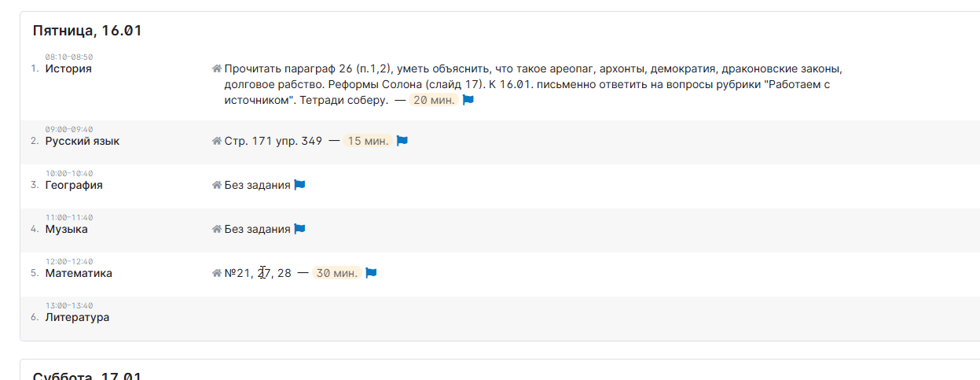Click the blue flag in Математика row
The image size is (980, 380).
coord(372,273)
